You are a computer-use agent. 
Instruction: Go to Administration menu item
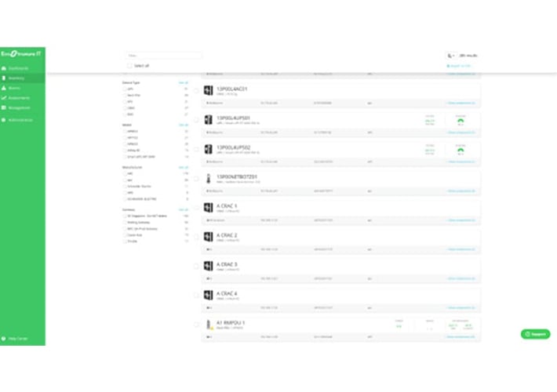click(x=20, y=120)
